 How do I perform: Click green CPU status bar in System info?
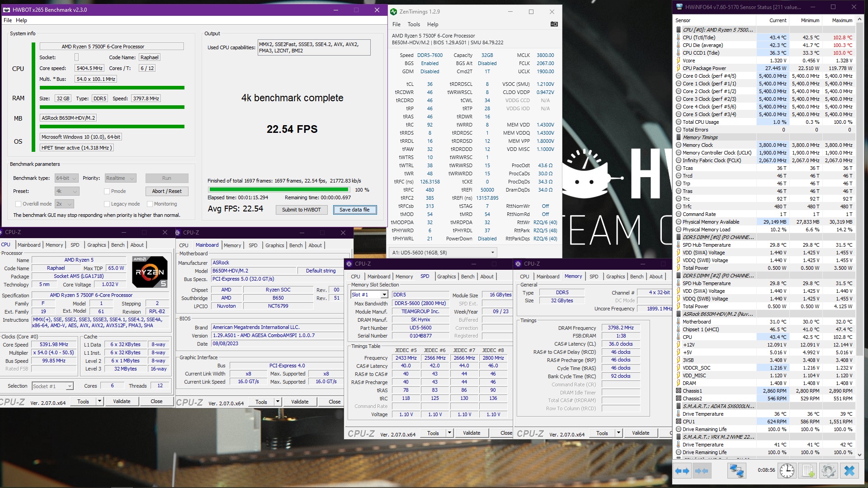(112, 88)
